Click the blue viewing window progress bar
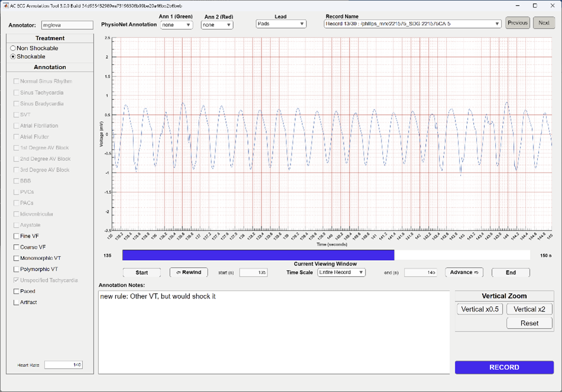The width and height of the screenshot is (562, 392). pos(258,255)
